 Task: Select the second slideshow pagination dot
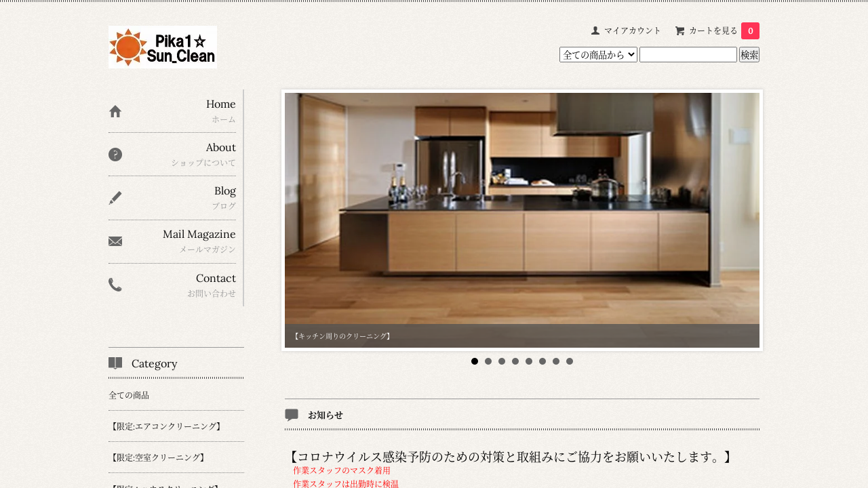coord(488,361)
